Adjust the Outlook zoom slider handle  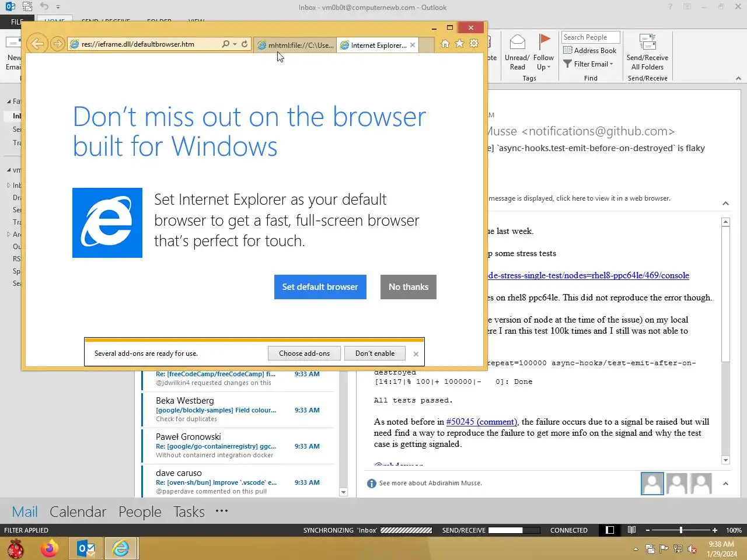tap(680, 530)
